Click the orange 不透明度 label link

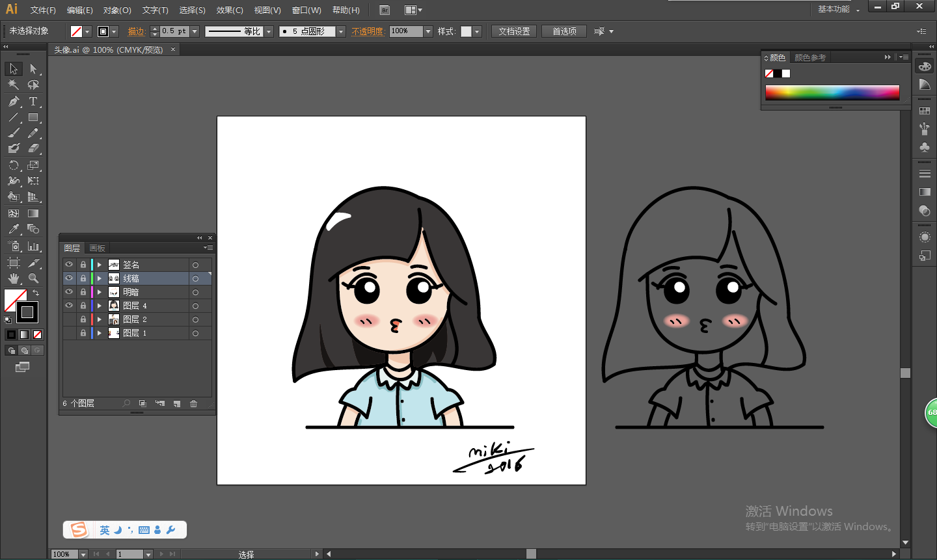click(368, 31)
